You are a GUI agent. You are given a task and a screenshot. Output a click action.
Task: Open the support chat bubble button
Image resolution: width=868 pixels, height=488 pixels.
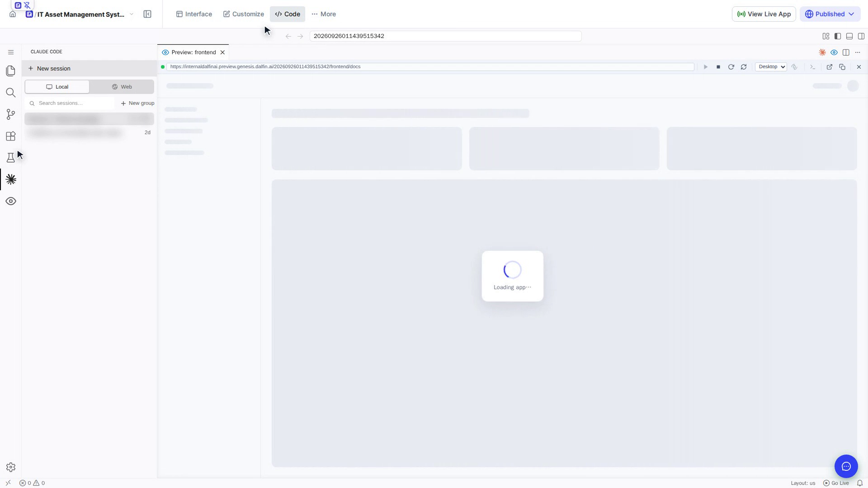click(x=846, y=466)
